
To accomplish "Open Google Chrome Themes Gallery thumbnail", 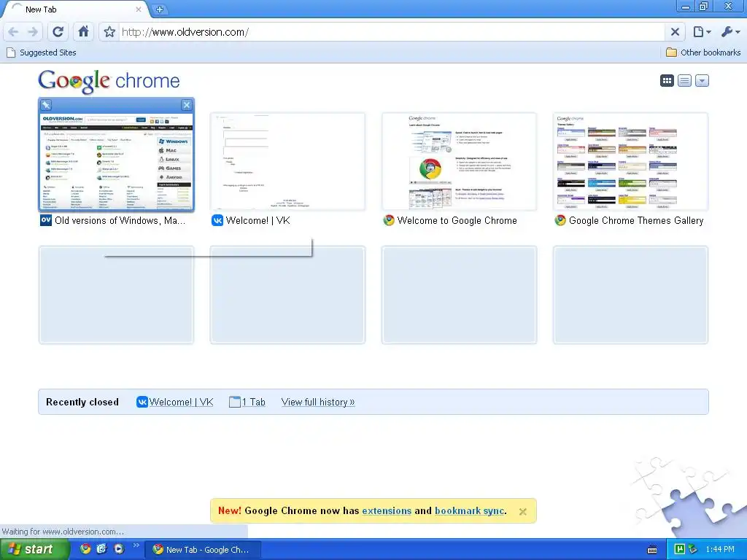I will 631,161.
